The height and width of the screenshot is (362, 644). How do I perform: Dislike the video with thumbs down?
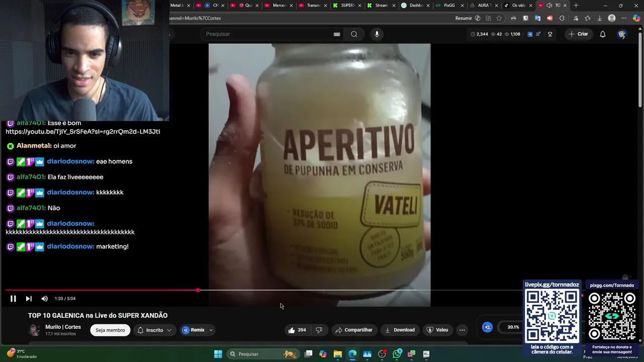point(319,330)
